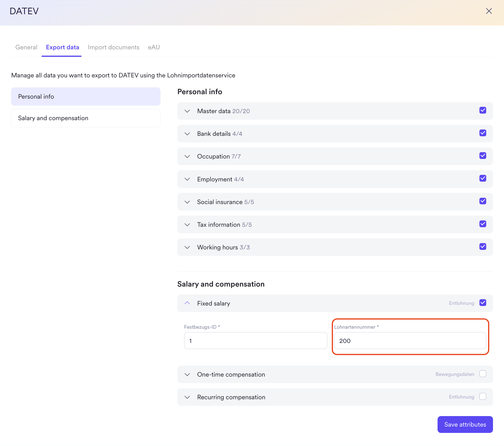Collapse the Fixed salary section chevron
The height and width of the screenshot is (446, 504).
coord(187,303)
